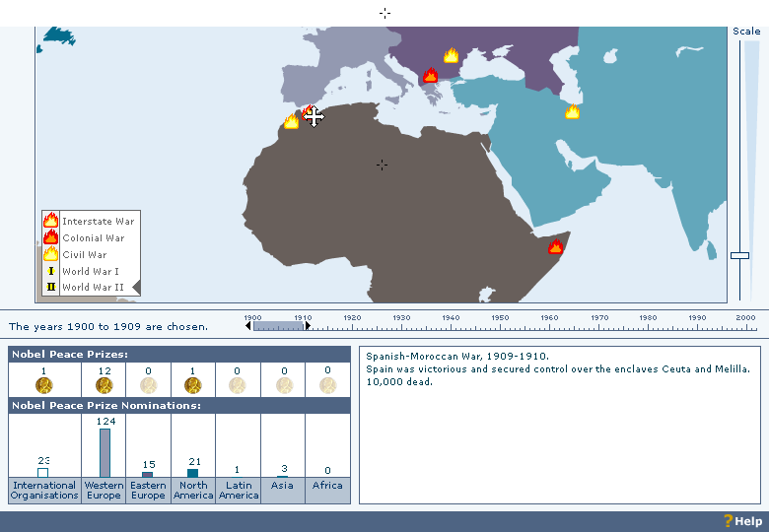The image size is (769, 532).
Task: Click the Western Europe nominations bar showing 124
Action: tap(105, 452)
